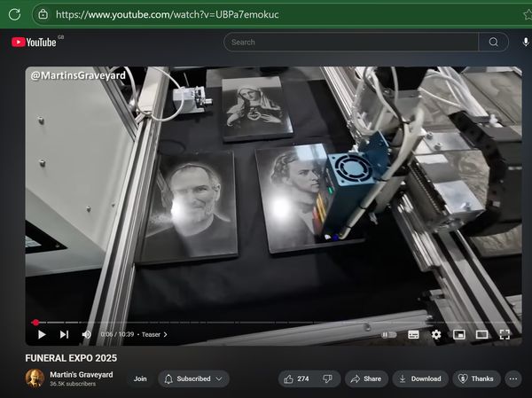Toggle the autoplay switch
Image resolution: width=532 pixels, height=398 pixels.
click(388, 334)
